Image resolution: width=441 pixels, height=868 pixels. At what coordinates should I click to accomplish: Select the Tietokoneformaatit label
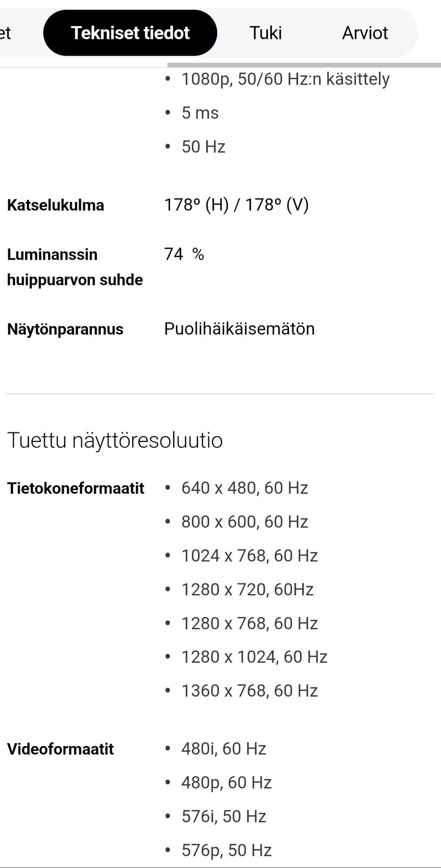(75, 487)
